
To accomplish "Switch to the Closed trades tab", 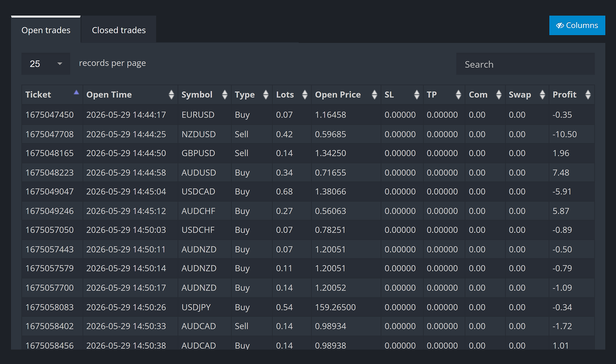I will tap(119, 30).
